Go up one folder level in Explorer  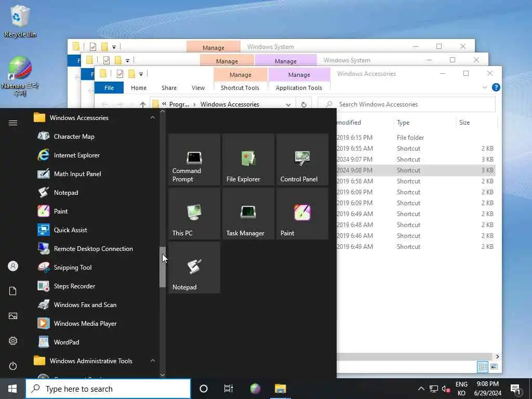point(143,104)
